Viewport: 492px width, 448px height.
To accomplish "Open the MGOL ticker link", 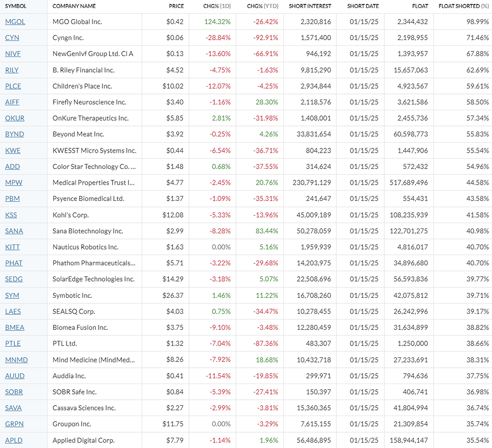I will [15, 22].
